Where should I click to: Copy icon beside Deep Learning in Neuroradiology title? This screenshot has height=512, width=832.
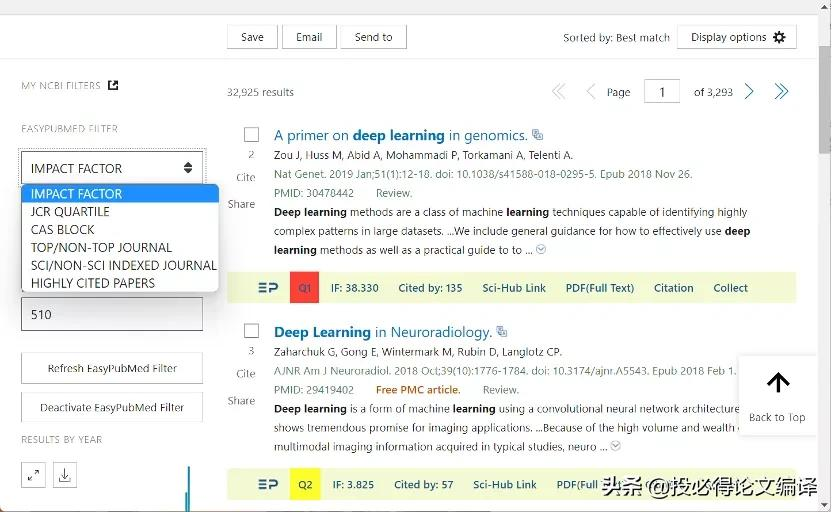(501, 332)
